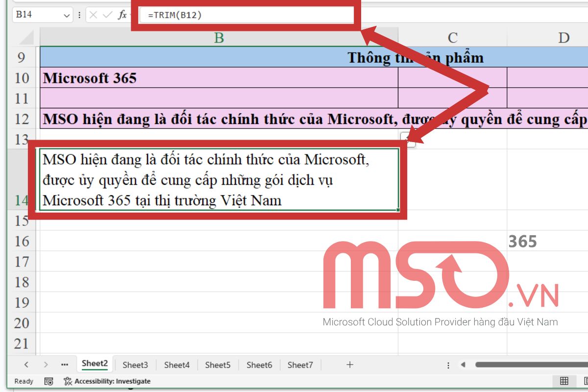Screen dimensions: 588x392
Task: Select column C header
Action: click(452, 37)
